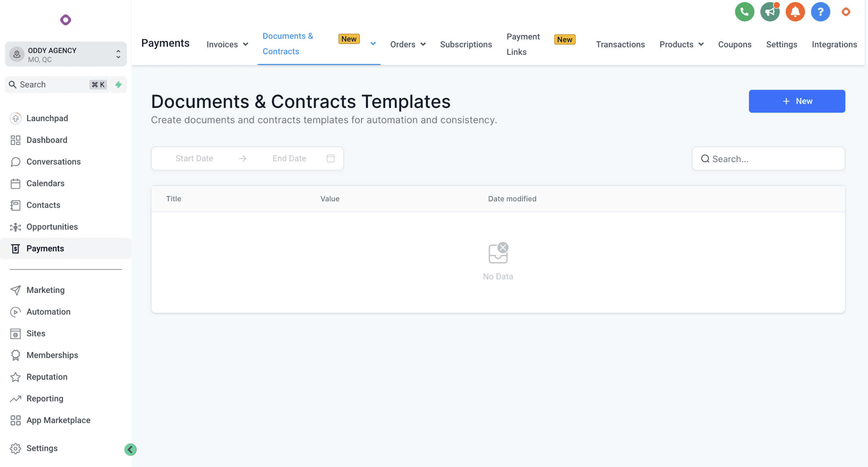Image resolution: width=868 pixels, height=467 pixels.
Task: Collapse sidebar with green arrow button
Action: (x=130, y=449)
